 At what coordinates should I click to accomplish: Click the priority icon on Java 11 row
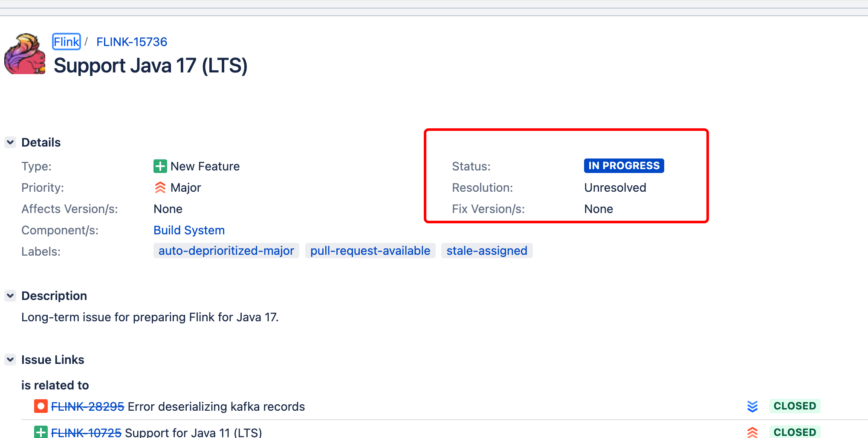click(x=752, y=432)
